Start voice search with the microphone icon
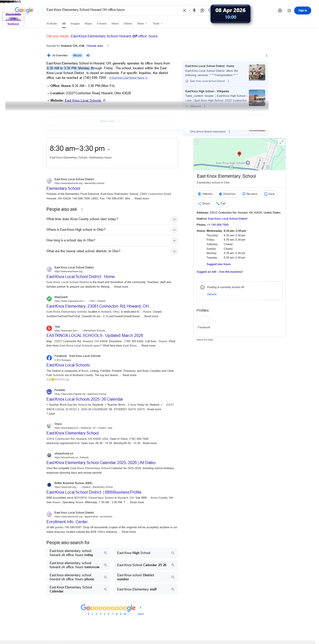This screenshot has width=319, height=644. (194, 10)
